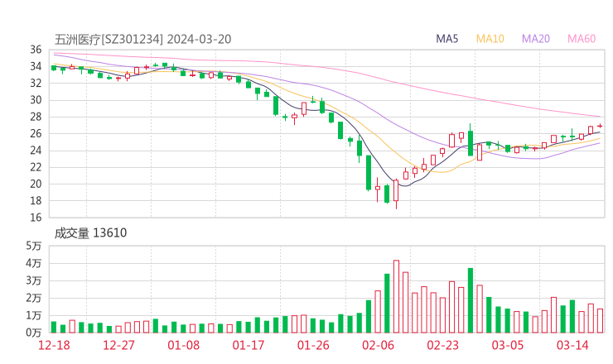Click the 26 price axis label
The image size is (613, 364).
point(36,133)
